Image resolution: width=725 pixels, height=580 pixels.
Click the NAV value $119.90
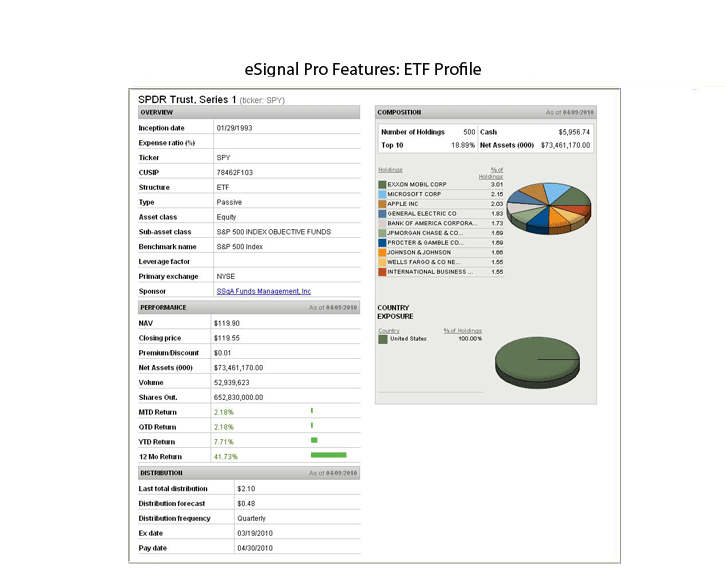(x=227, y=323)
